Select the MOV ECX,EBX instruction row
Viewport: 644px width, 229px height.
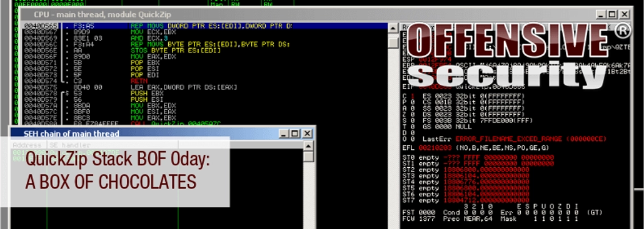click(x=204, y=32)
